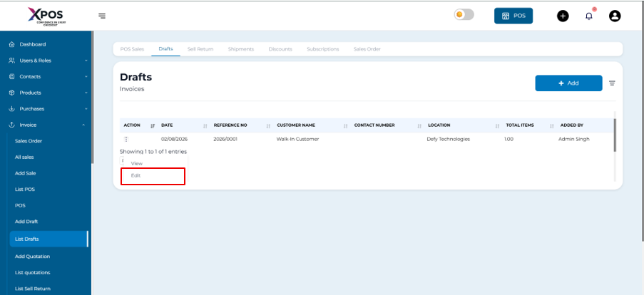
Task: Sort table by Date column
Action: [x=167, y=125]
